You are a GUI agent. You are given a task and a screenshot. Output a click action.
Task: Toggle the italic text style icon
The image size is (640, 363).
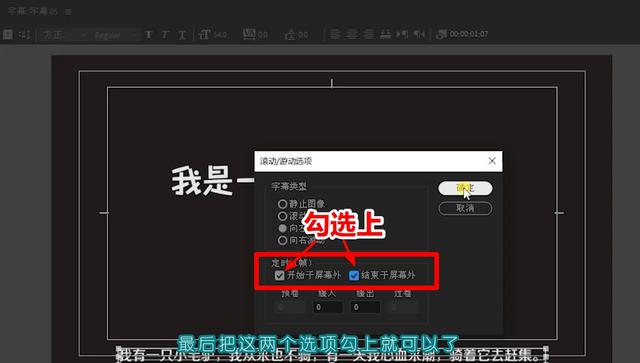coord(165,35)
